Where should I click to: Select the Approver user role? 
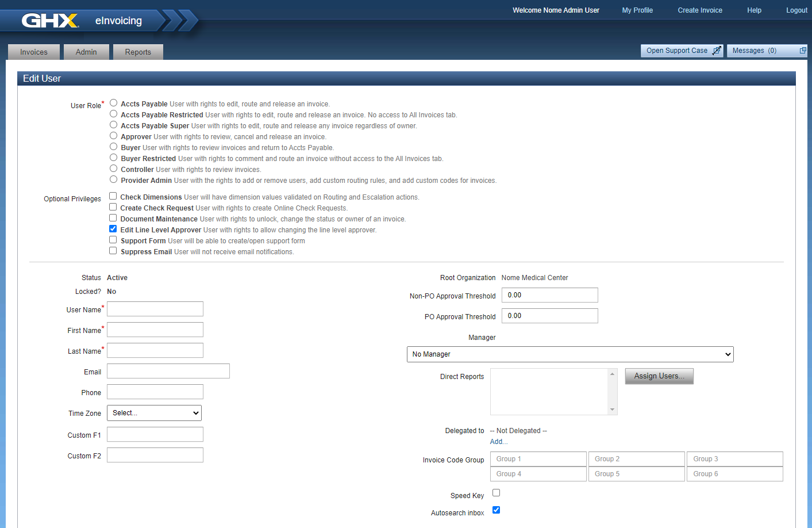(x=114, y=136)
